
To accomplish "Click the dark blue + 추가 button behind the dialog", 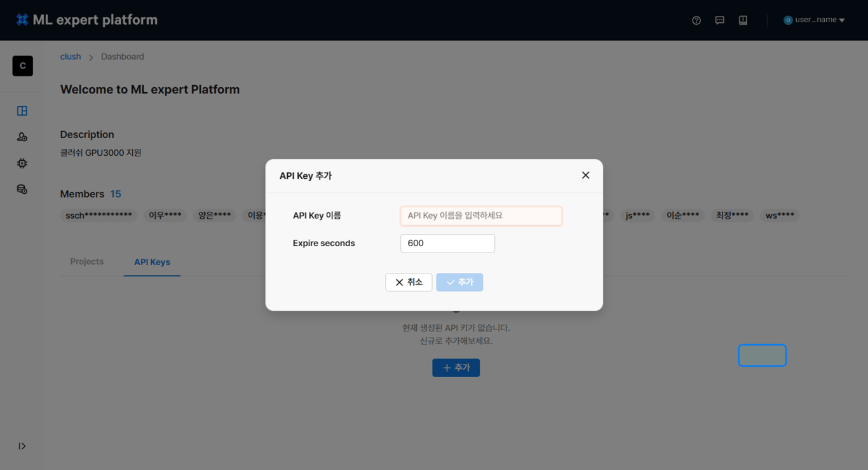I will (x=456, y=368).
